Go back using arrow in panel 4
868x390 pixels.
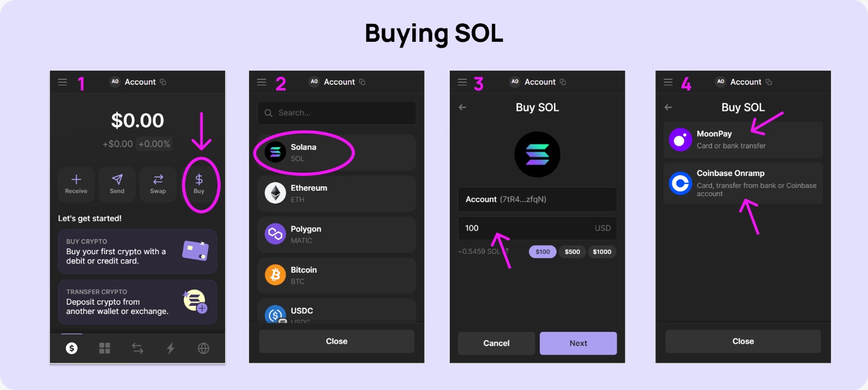pyautogui.click(x=668, y=108)
